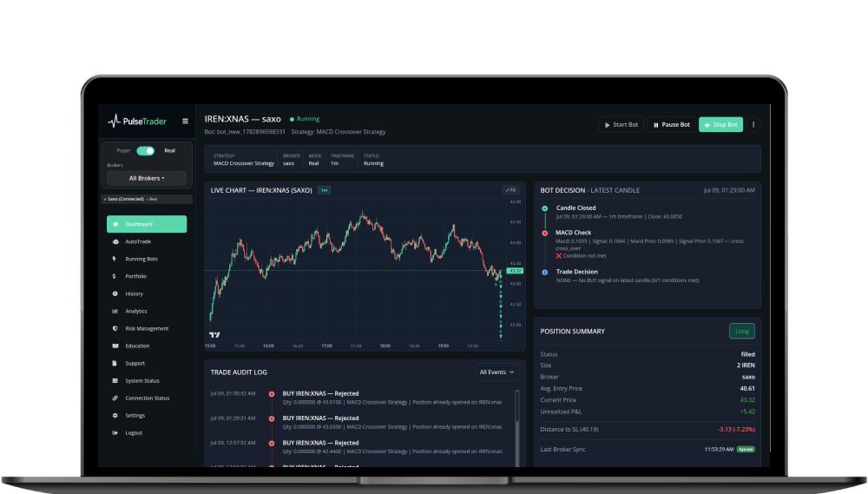
Task: Click the Stop Bot button
Action: point(720,125)
